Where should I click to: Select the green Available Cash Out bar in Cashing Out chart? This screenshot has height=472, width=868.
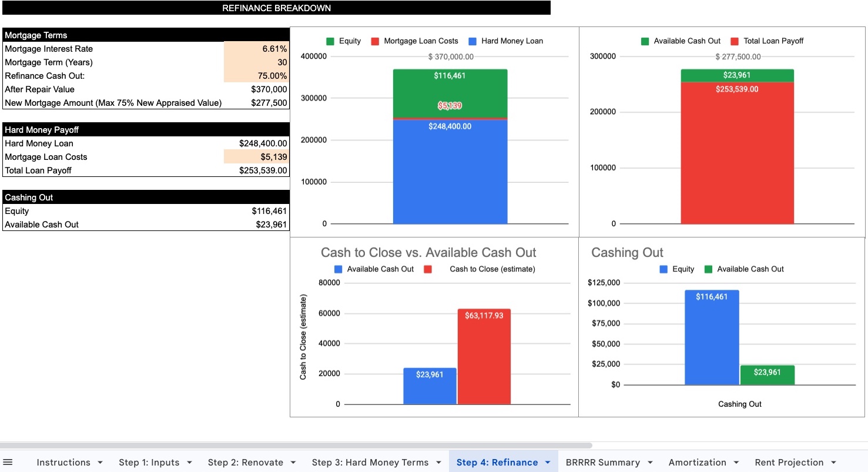coord(767,376)
